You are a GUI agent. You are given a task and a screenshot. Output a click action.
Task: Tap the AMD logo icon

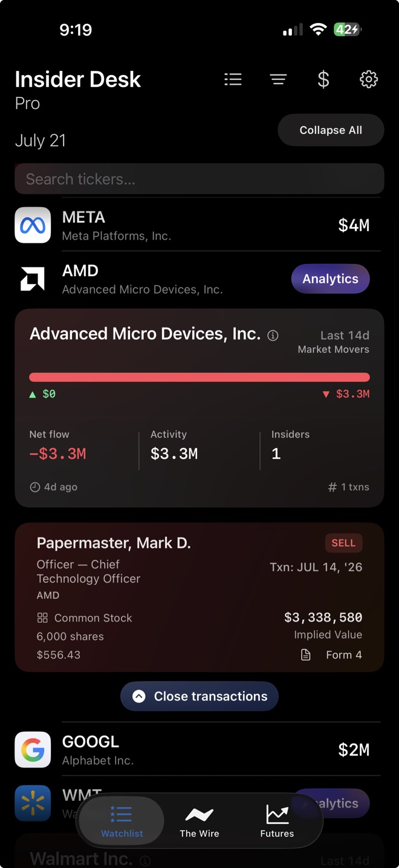[x=33, y=278]
